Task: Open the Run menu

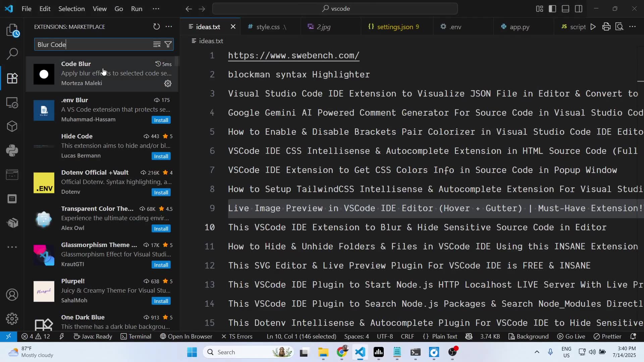Action: point(137,9)
